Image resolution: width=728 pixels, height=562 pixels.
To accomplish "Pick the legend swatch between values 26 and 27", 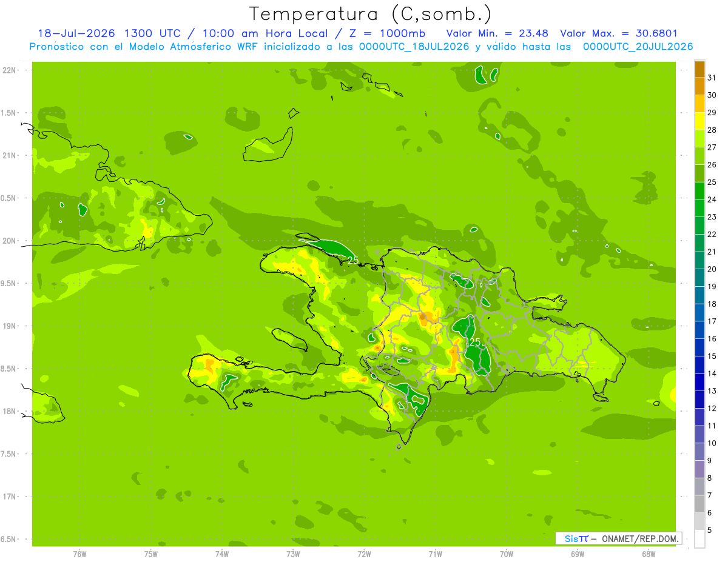I will (699, 156).
